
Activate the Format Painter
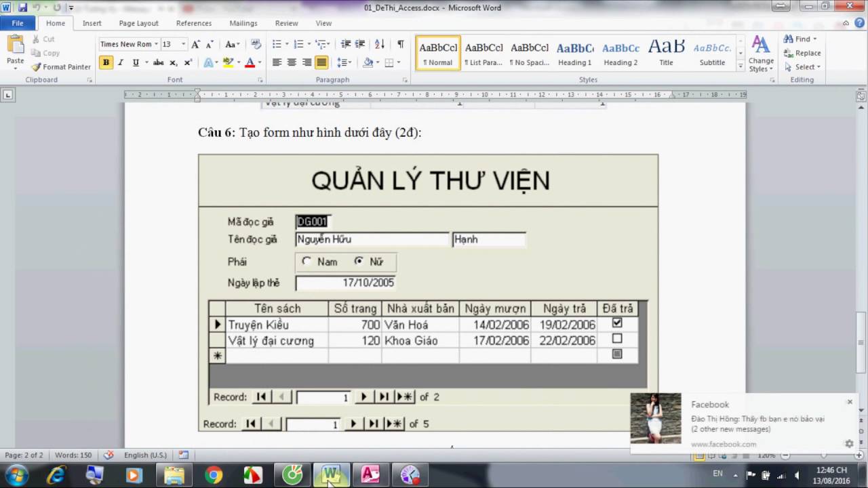tap(61, 67)
